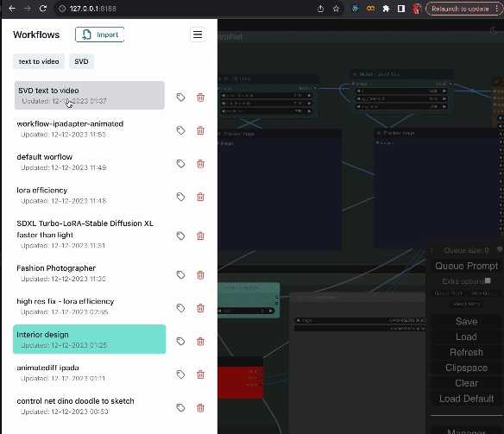The height and width of the screenshot is (434, 504).
Task: Tag the high res fix workflow
Action: [x=180, y=308]
